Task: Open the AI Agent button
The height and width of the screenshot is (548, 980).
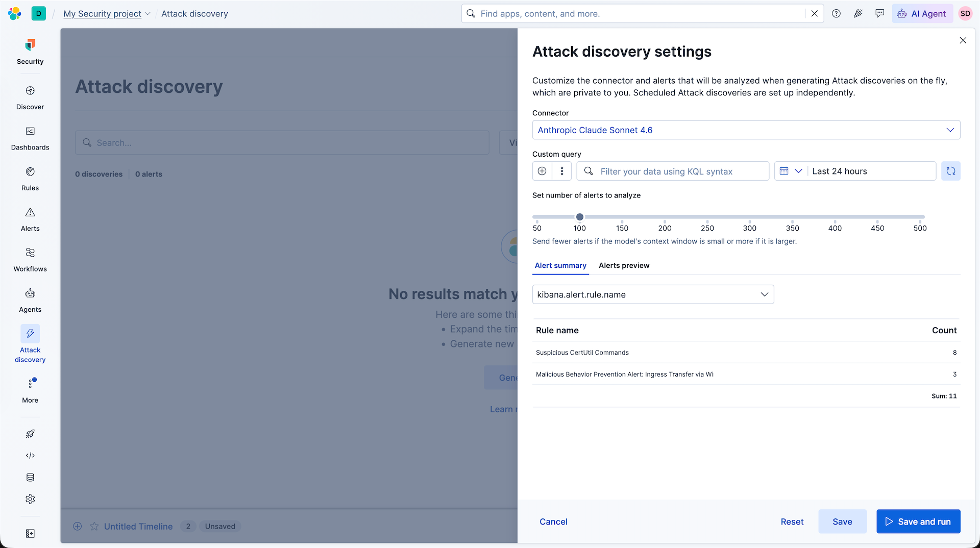Action: (x=922, y=14)
